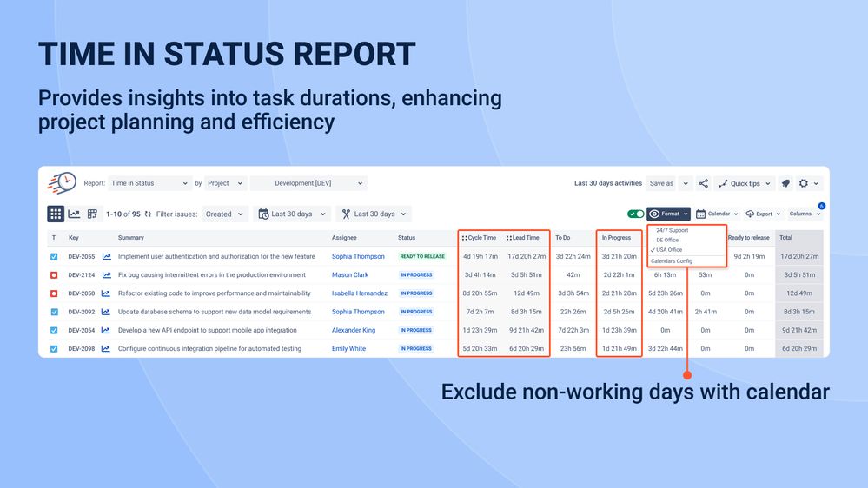The height and width of the screenshot is (488, 868).
Task: Click the 17d 20h 27m Total cell
Action: click(798, 256)
